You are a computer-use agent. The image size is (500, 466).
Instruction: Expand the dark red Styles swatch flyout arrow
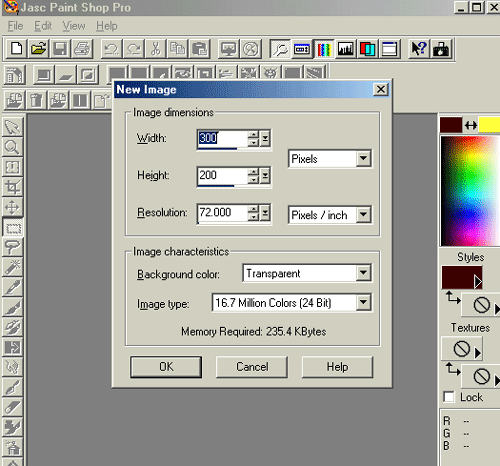point(478,282)
